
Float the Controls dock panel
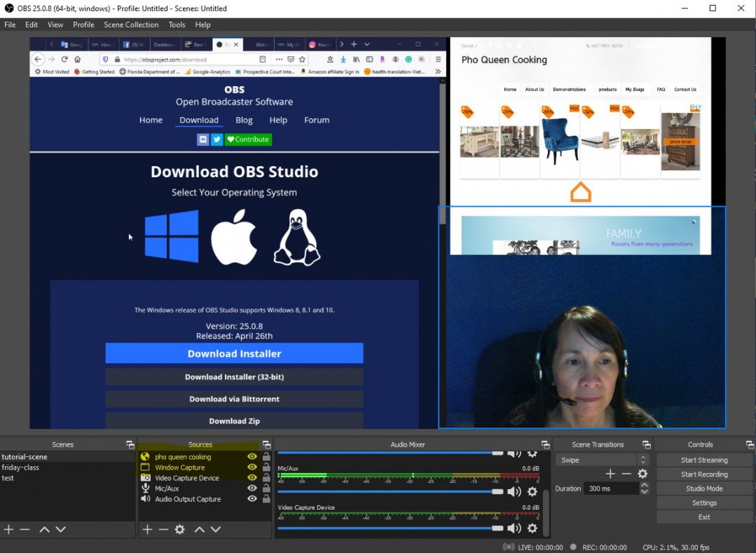(750, 444)
